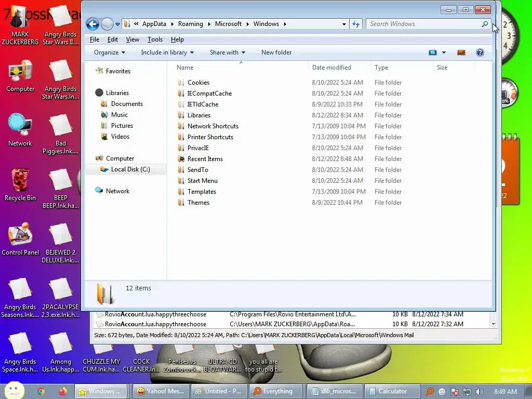This screenshot has width=532, height=399.
Task: Click the Network desktop icon
Action: (x=20, y=130)
